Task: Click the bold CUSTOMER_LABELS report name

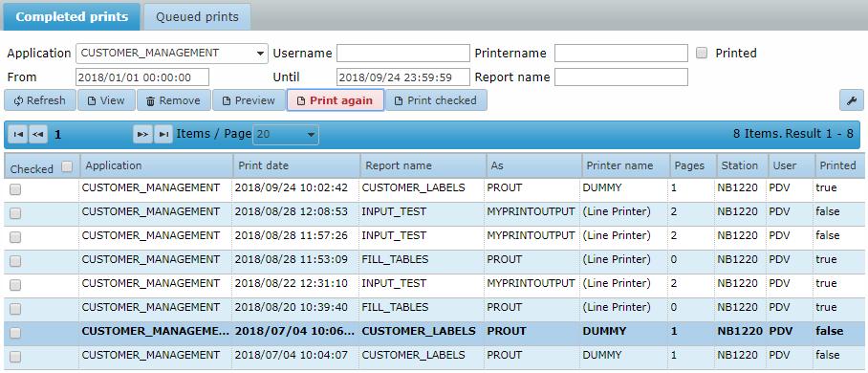Action: point(419,332)
